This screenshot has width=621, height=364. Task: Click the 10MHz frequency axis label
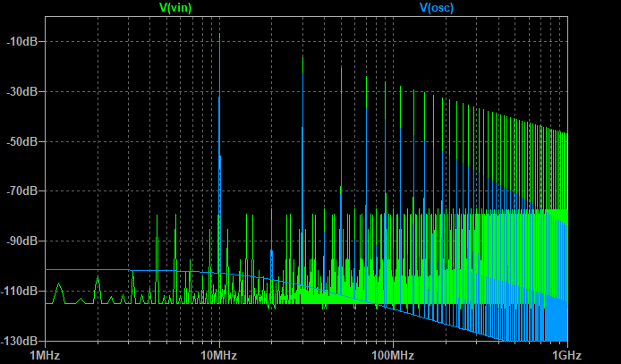[x=219, y=355]
